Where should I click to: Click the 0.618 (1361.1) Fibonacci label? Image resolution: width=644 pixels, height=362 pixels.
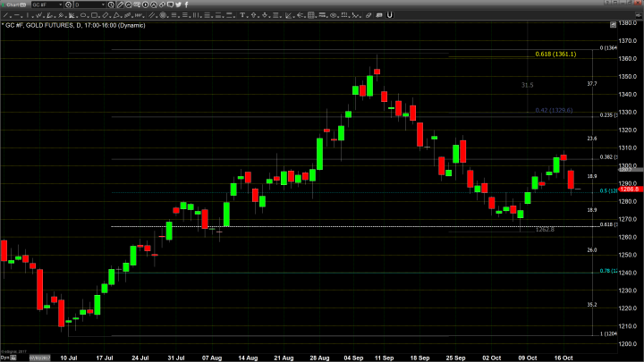click(555, 55)
